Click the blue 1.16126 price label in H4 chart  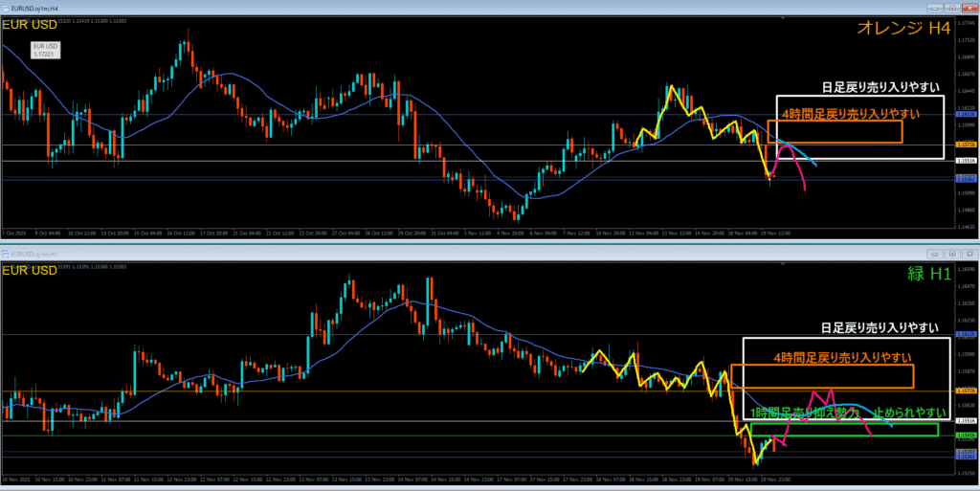[965, 115]
